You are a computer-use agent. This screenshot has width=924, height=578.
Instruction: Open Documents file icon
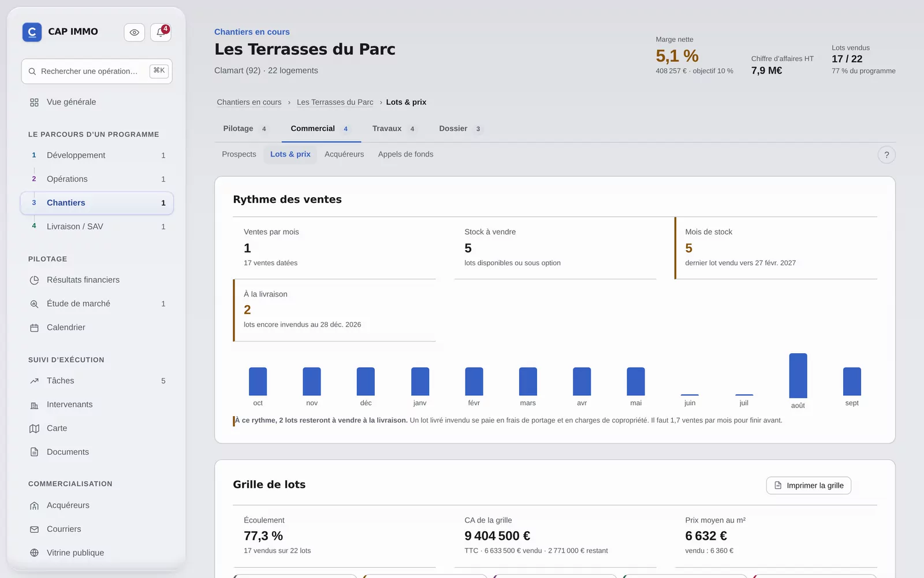pos(34,453)
